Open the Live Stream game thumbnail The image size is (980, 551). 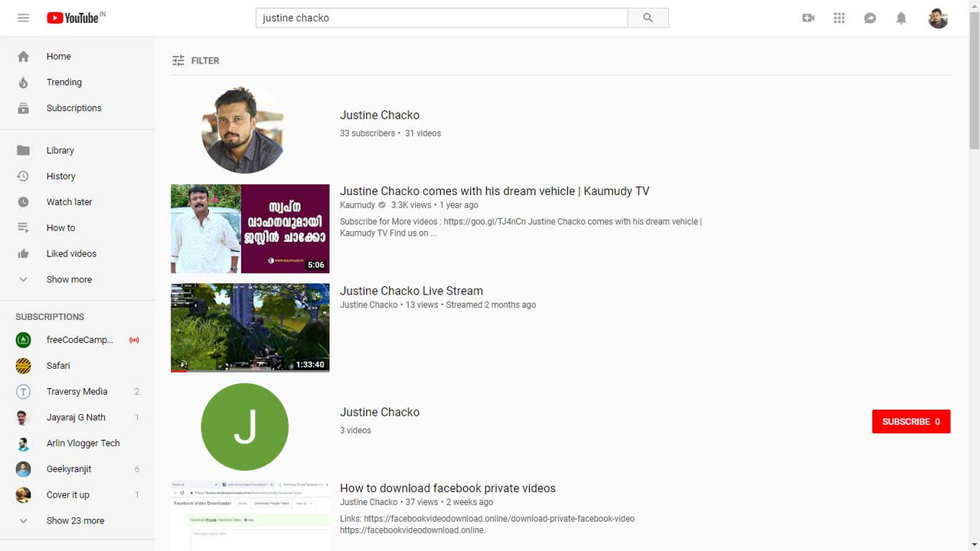[x=250, y=328]
